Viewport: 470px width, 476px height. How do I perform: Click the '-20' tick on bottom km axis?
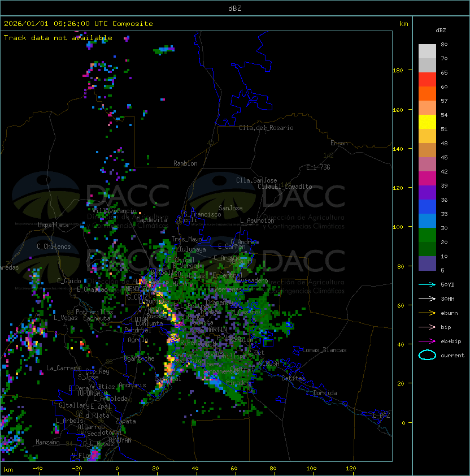[x=76, y=468]
